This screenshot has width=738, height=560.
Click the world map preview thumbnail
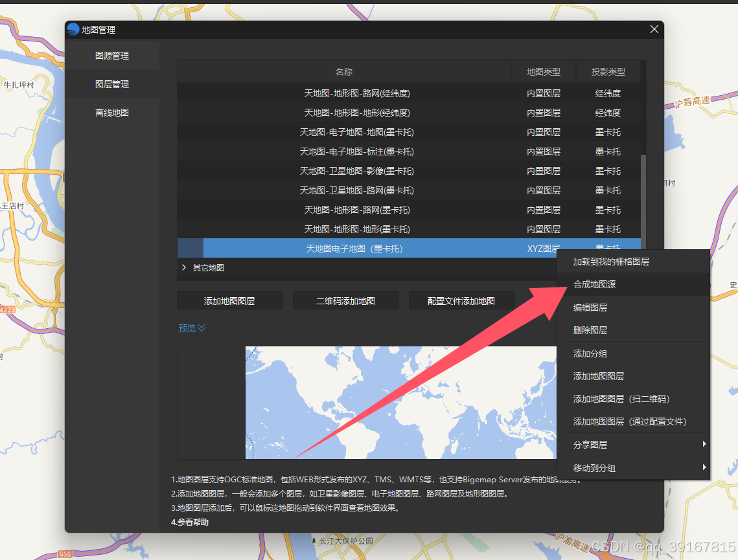coord(401,403)
